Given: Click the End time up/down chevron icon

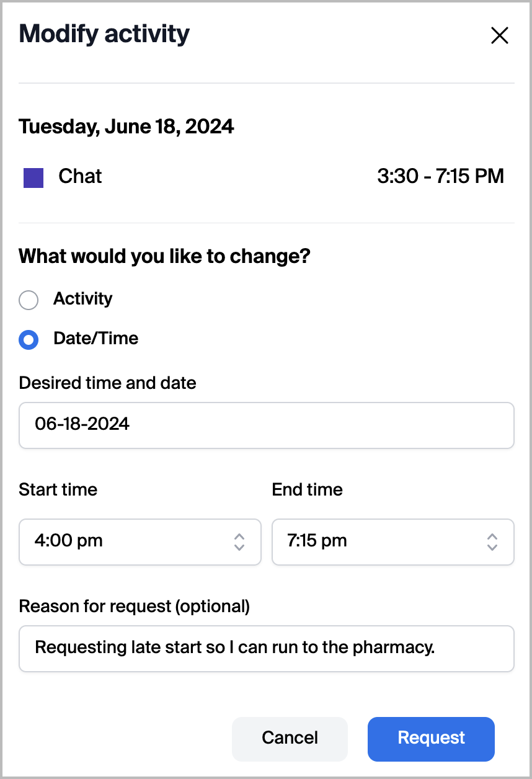Looking at the screenshot, I should pos(492,542).
